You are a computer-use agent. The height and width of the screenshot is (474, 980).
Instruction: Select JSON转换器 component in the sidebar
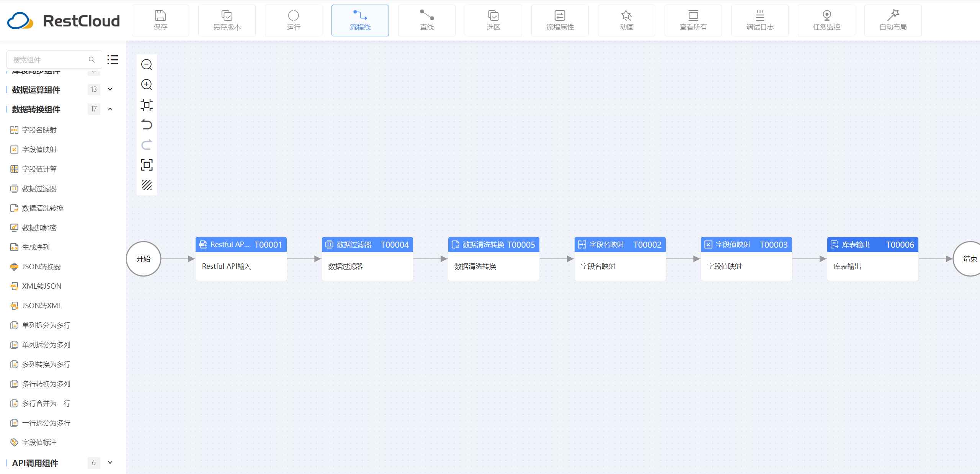41,266
